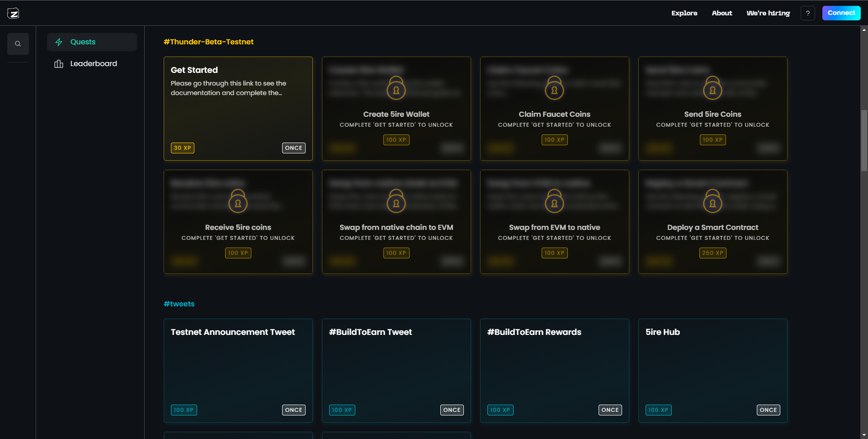868x439 pixels.
Task: Open the help question mark icon
Action: click(807, 13)
